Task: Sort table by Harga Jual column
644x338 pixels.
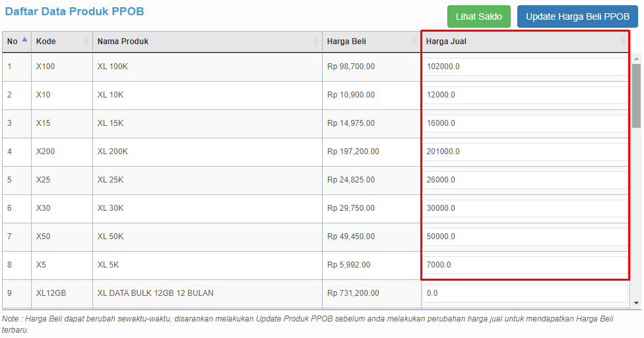Action: [x=525, y=42]
